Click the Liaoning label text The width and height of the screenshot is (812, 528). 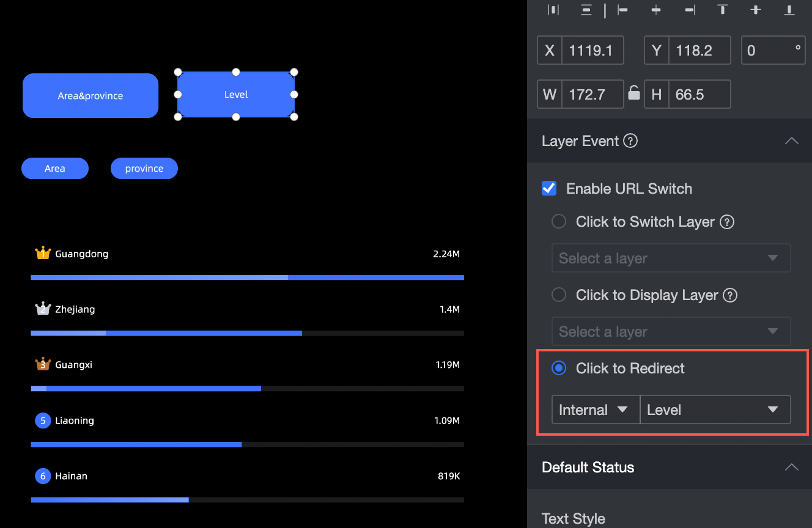point(75,420)
